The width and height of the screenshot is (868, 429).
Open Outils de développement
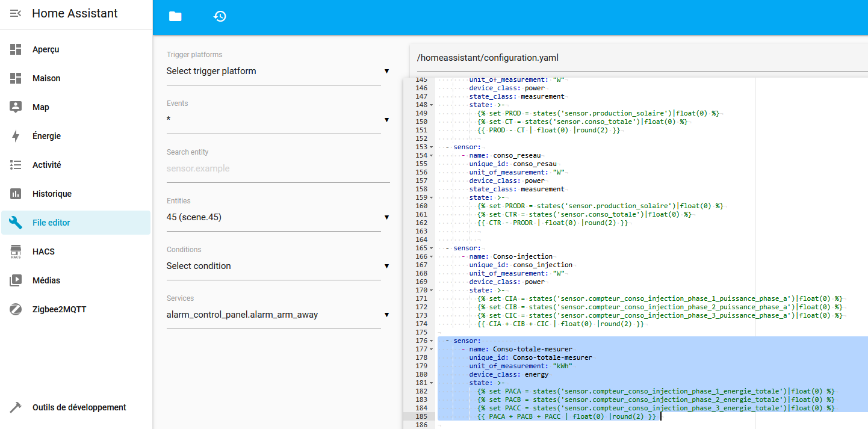click(79, 407)
